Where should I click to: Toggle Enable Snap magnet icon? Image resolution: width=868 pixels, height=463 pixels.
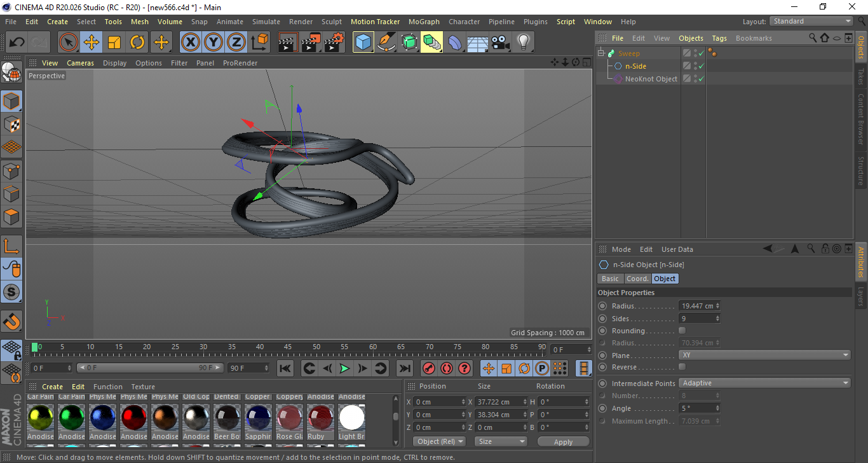12,321
